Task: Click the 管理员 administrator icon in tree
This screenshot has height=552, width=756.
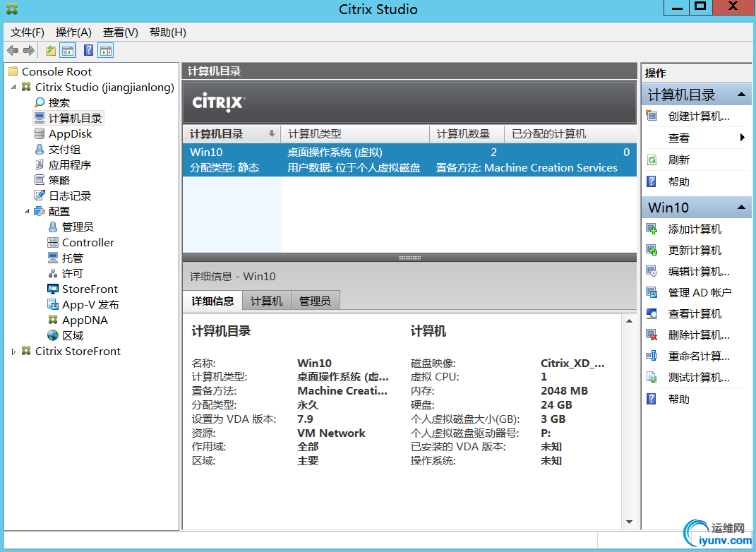Action: [x=53, y=227]
